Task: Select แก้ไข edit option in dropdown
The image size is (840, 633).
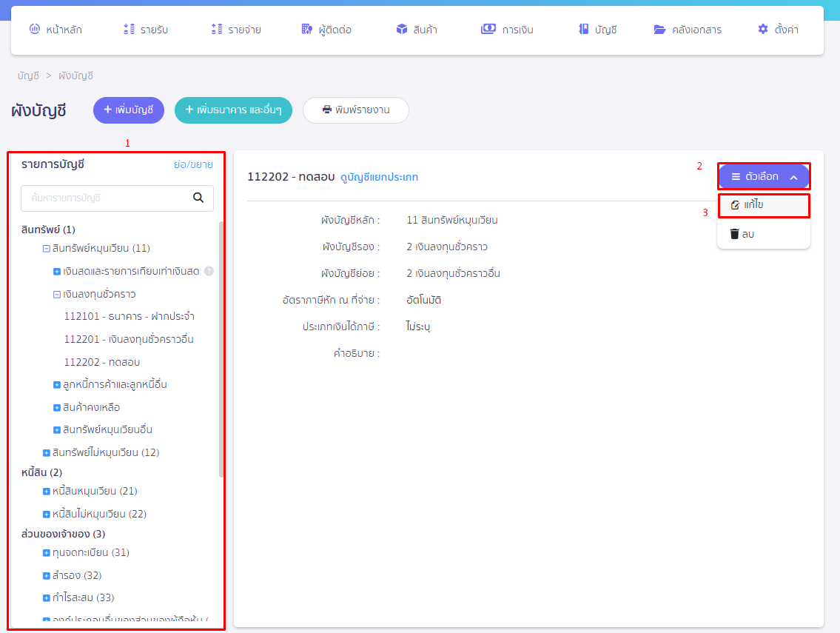Action: point(763,205)
